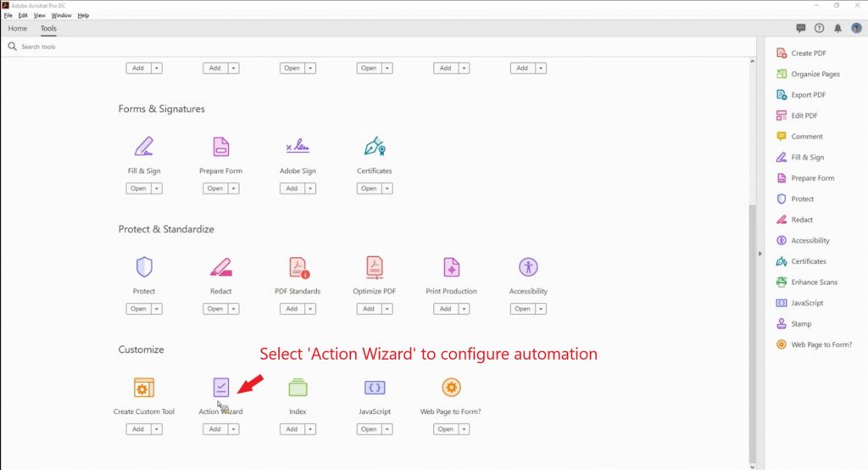Click the Web Page to Form? icon in Customize
This screenshot has height=470, width=868.
click(452, 388)
